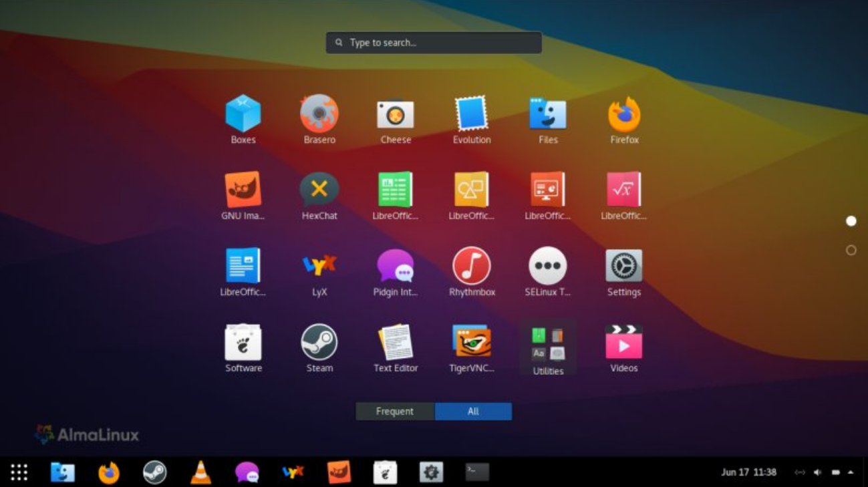Open the VLC icon in the taskbar
This screenshot has height=487, width=868.
pos(201,472)
